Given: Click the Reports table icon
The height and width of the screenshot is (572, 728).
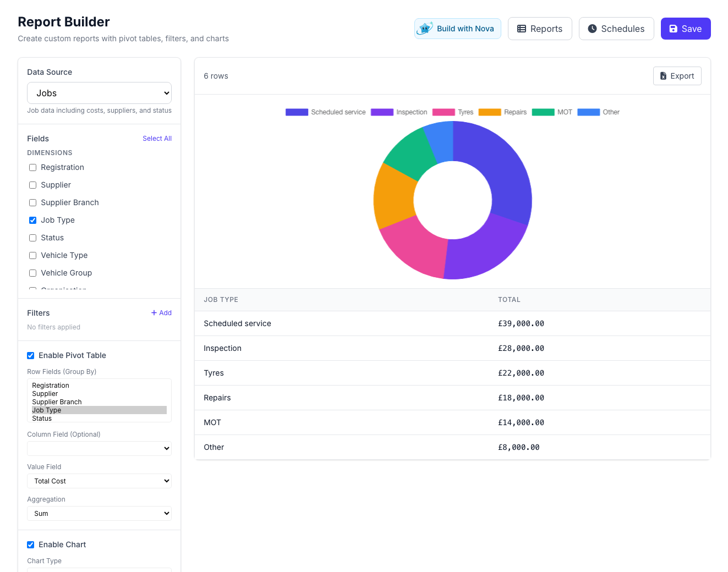Looking at the screenshot, I should [522, 29].
